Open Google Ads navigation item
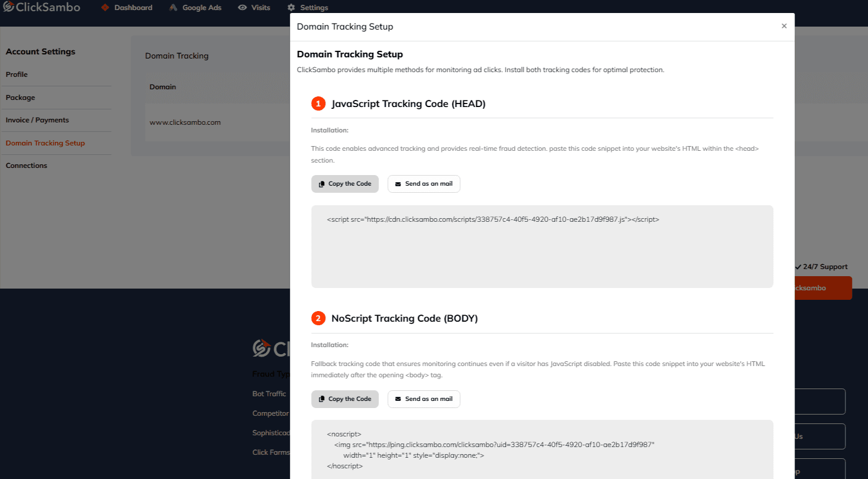This screenshot has width=868, height=479. (x=195, y=8)
